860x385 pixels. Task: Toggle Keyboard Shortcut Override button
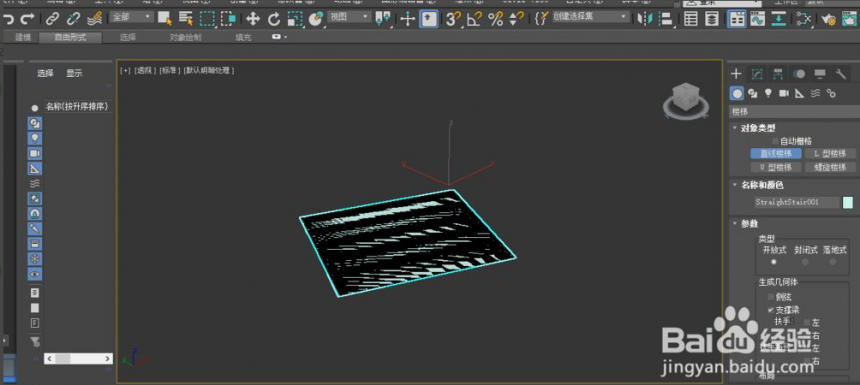428,19
